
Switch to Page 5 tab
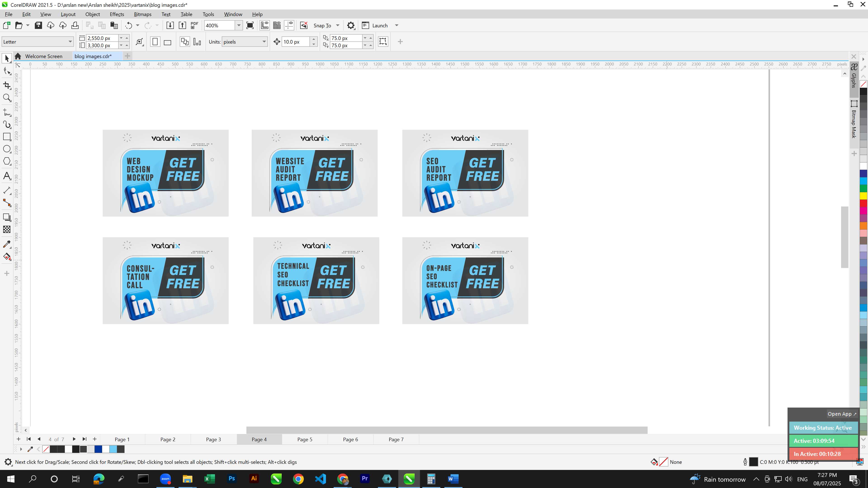(x=305, y=439)
